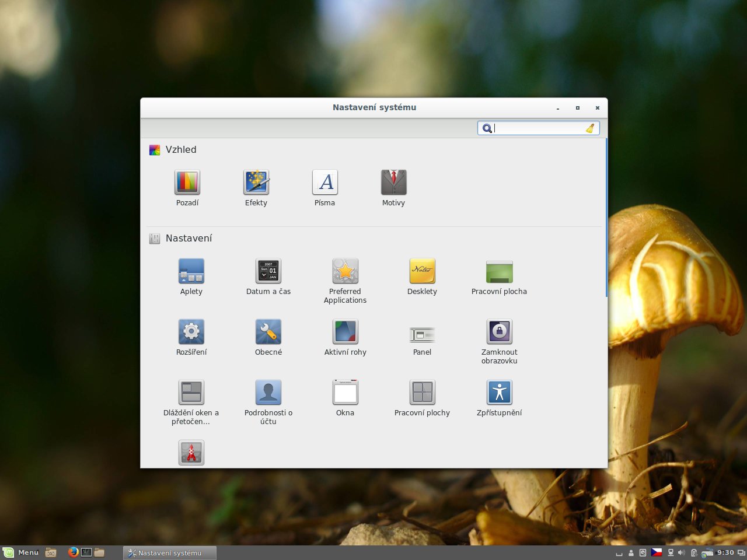Open the Rozšíření extensions settings
Viewport: 747px width, 560px height.
pyautogui.click(x=191, y=332)
